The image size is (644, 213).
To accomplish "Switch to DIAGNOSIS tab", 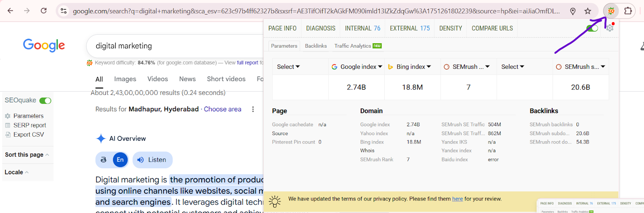I will [321, 28].
